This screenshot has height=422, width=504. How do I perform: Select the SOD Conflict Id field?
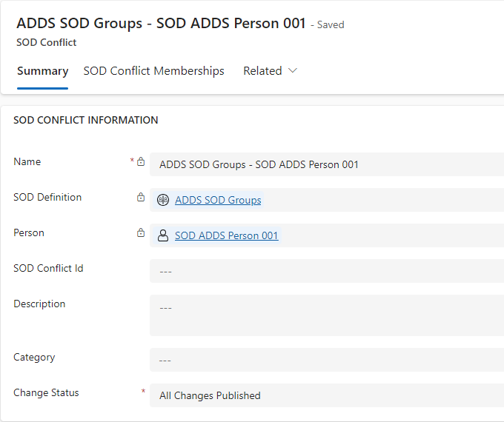326,271
